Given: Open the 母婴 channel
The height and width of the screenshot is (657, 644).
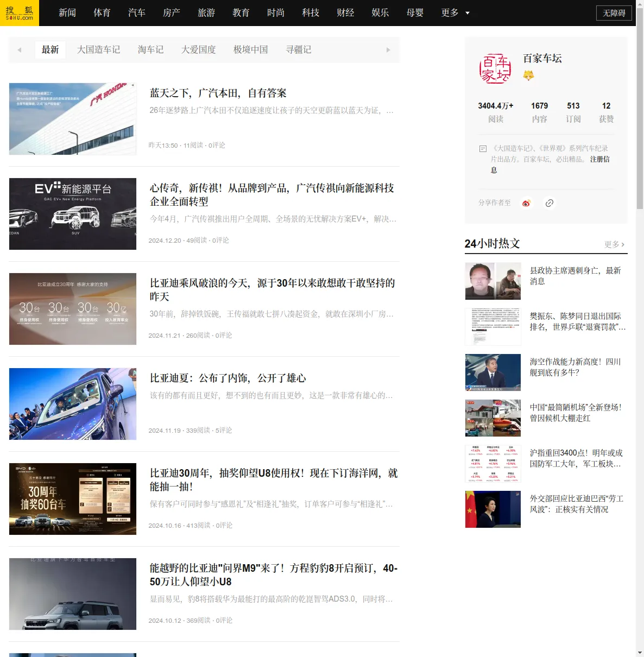Looking at the screenshot, I should (x=415, y=12).
